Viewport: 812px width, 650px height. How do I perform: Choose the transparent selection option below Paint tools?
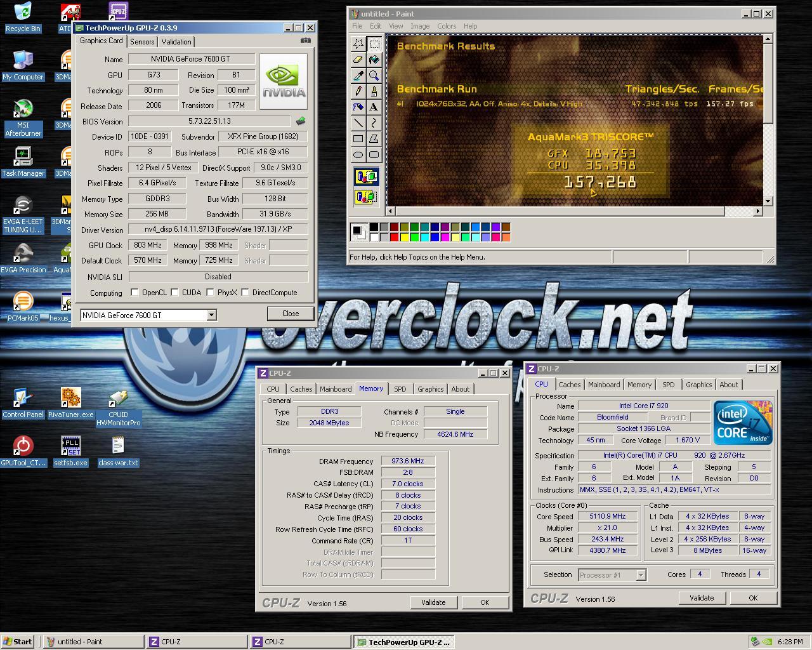tap(367, 197)
